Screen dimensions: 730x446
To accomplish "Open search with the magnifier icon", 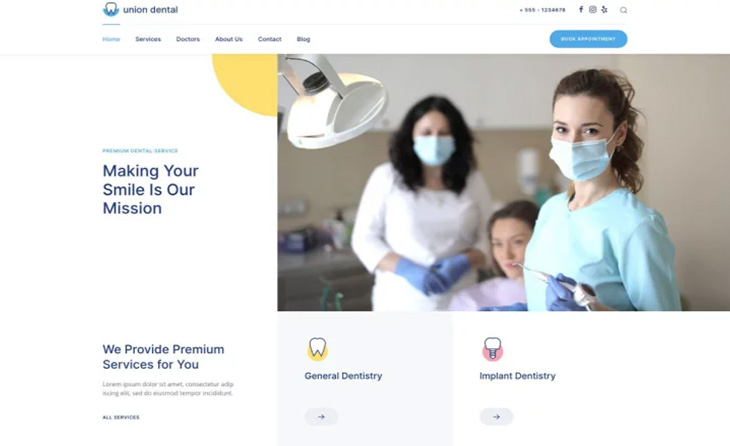I will [623, 10].
